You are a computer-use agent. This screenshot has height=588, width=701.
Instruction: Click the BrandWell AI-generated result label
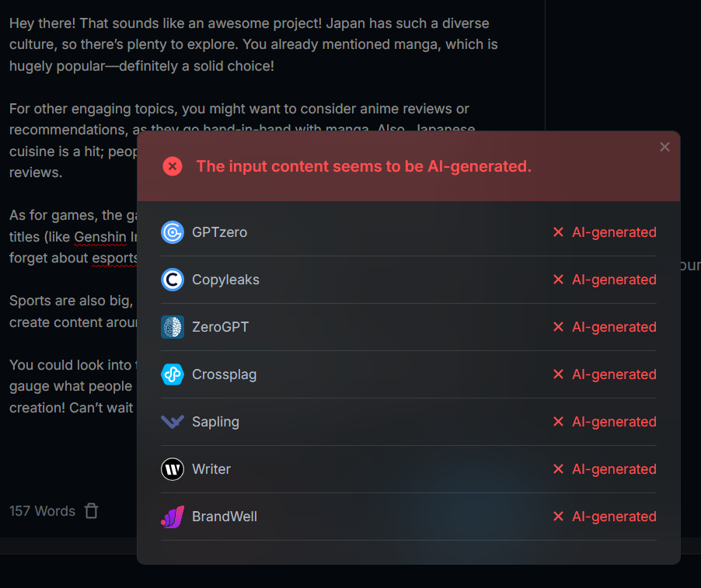coord(614,517)
